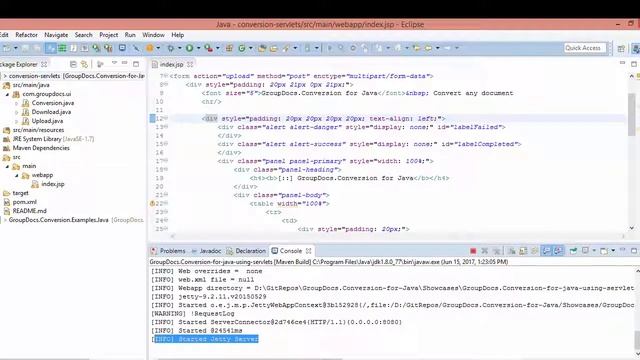The width and height of the screenshot is (640, 360).
Task: Open the Run button dropdown arrow
Action: (x=198, y=48)
